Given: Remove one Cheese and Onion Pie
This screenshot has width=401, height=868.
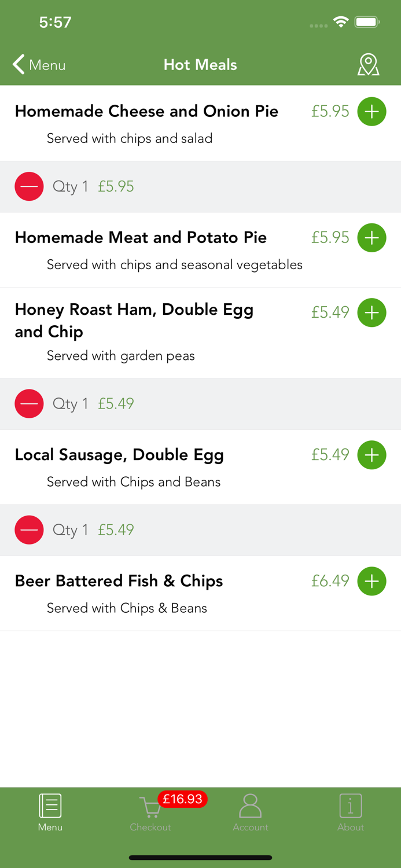Looking at the screenshot, I should coord(29,186).
